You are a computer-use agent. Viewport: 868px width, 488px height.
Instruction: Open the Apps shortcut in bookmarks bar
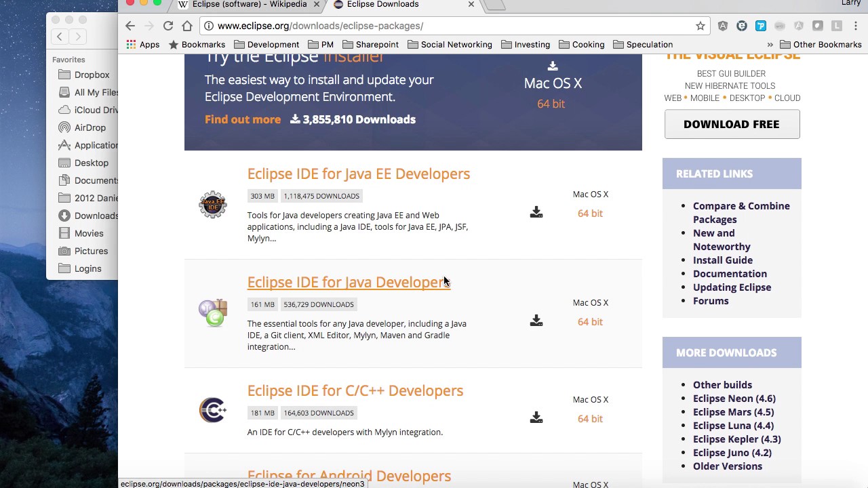coord(143,45)
